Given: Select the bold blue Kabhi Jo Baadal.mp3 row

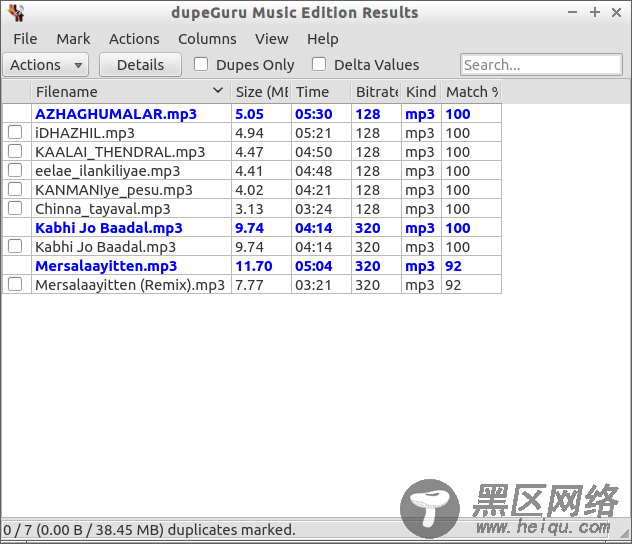Looking at the screenshot, I should [252, 228].
